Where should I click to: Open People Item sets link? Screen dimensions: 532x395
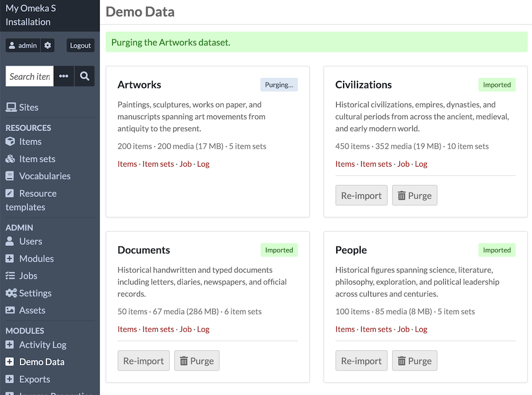point(376,329)
